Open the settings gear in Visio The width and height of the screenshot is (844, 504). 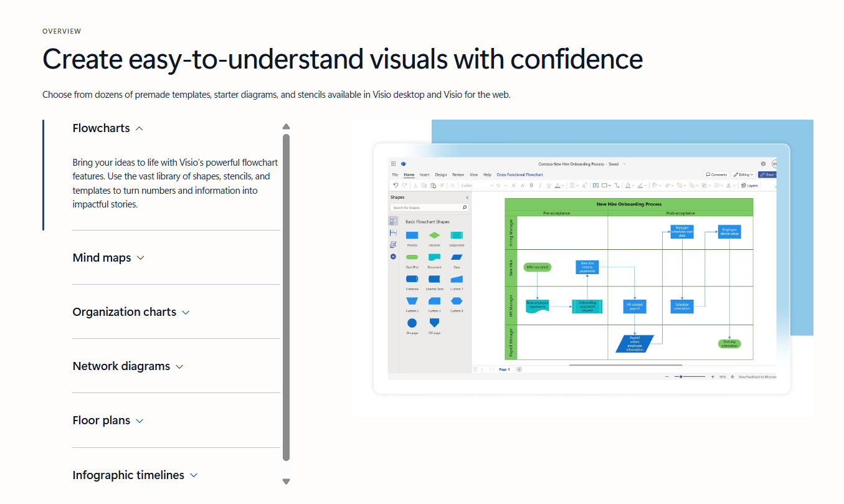[x=763, y=164]
